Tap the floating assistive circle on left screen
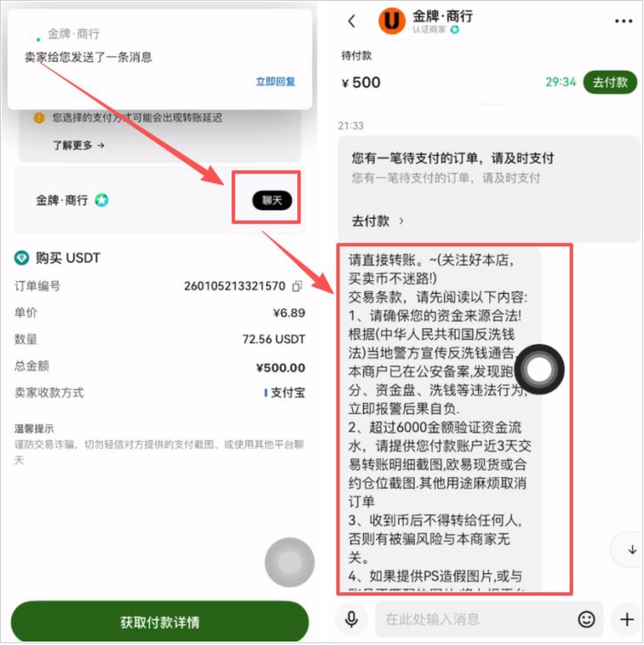The height and width of the screenshot is (645, 644). [290, 562]
